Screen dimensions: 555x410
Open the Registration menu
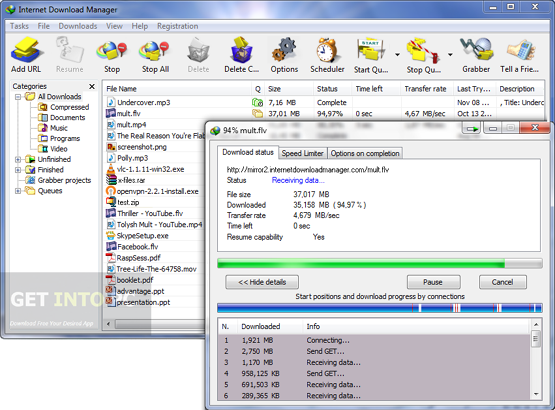click(x=178, y=26)
